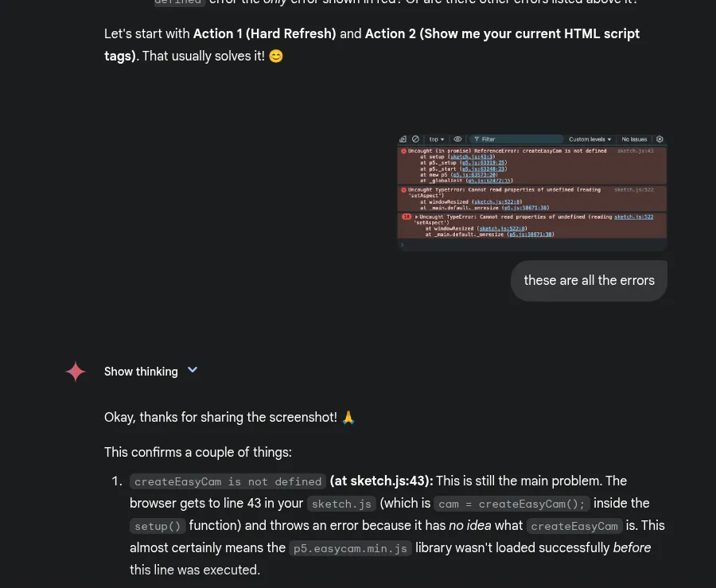Expand the Show thinking chevron
This screenshot has width=716, height=588.
click(193, 370)
